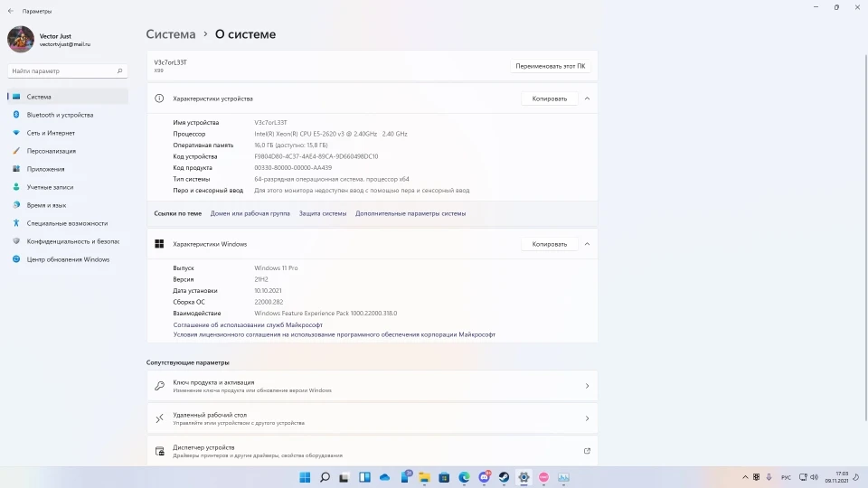Open Удаленный рабочий стол settings

tap(373, 418)
